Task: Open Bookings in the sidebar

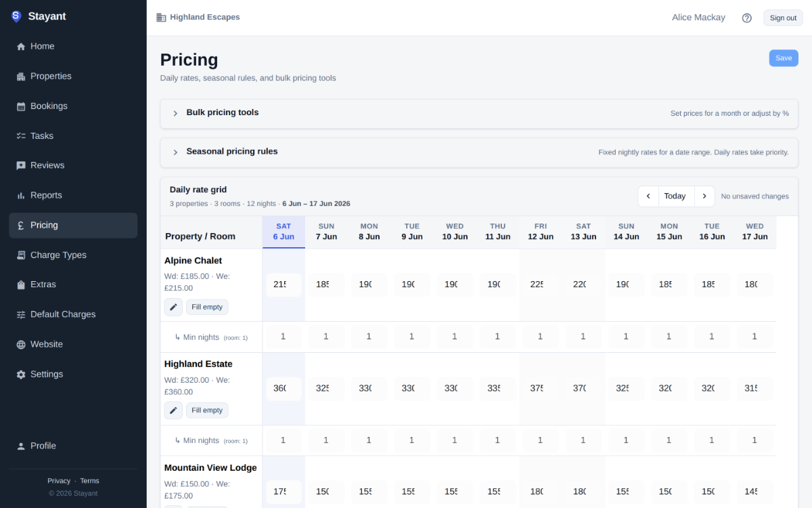Action: (x=73, y=106)
